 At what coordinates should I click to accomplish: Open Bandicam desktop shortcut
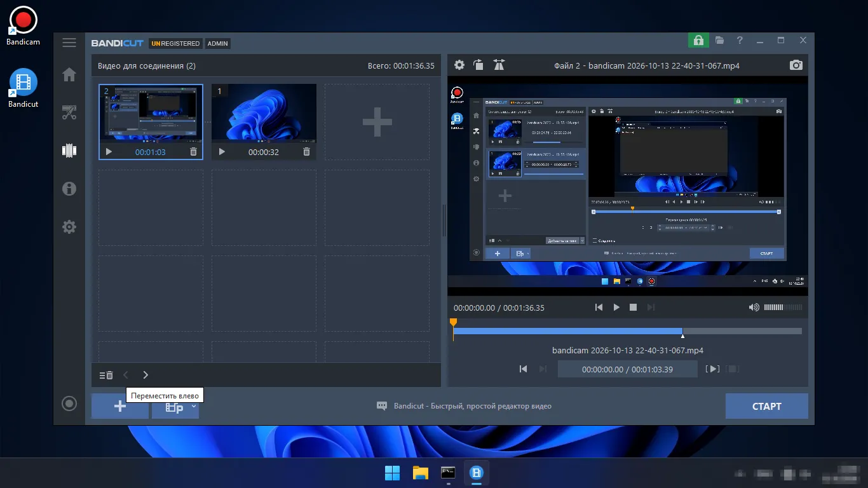tap(23, 26)
